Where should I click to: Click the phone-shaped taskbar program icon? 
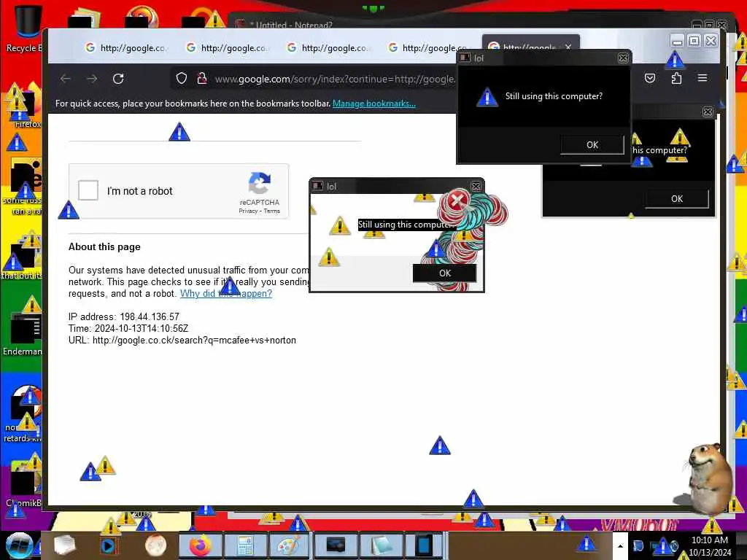[424, 545]
